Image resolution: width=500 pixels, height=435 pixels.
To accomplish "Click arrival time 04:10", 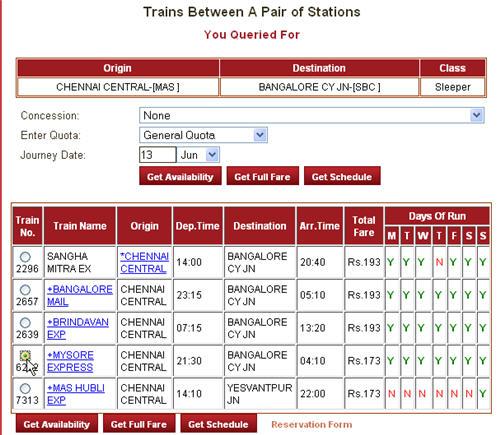I will [x=313, y=361].
